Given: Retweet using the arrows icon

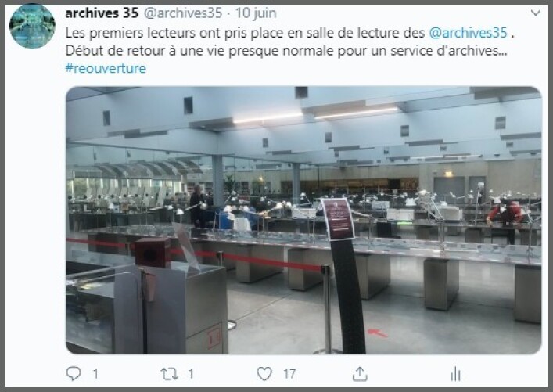Looking at the screenshot, I should 169,374.
